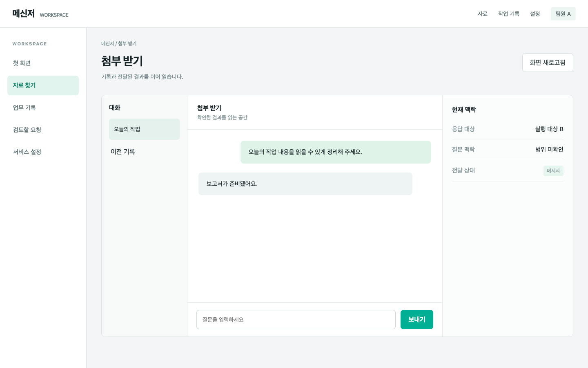The width and height of the screenshot is (588, 368).
Task: Click the message '오늘의 작업 내용을 읽을 수 있게 정리해 주세요.'
Action: tap(336, 152)
